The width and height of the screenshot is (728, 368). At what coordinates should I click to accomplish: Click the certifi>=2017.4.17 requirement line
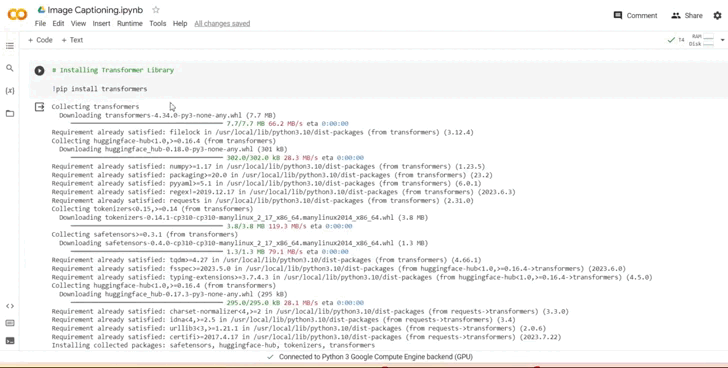point(306,337)
